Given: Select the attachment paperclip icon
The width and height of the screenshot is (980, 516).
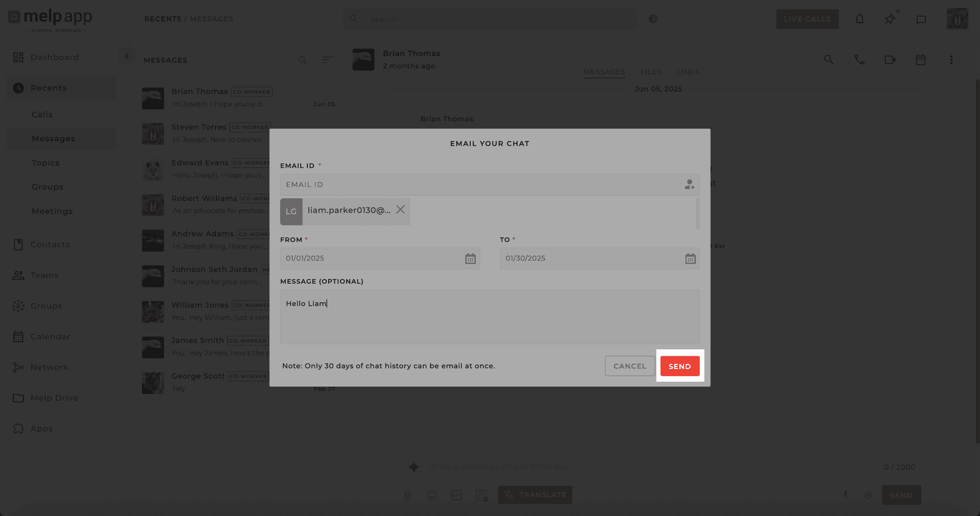Looking at the screenshot, I should (407, 495).
